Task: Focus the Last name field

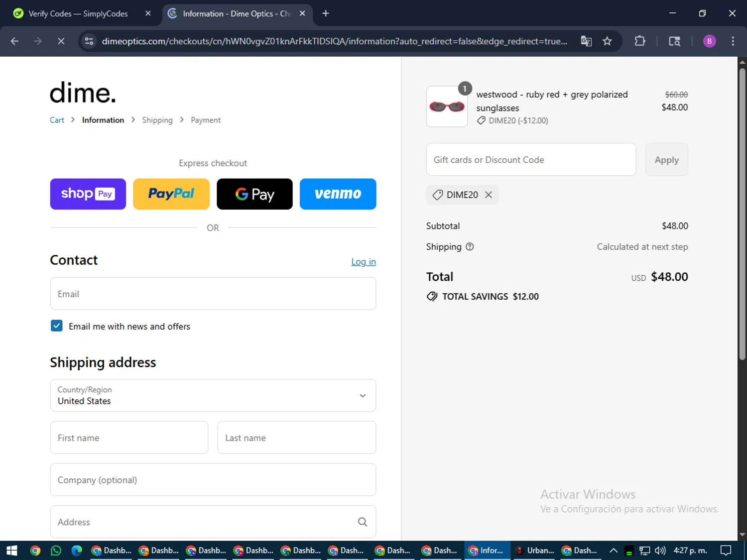Action: (x=297, y=438)
